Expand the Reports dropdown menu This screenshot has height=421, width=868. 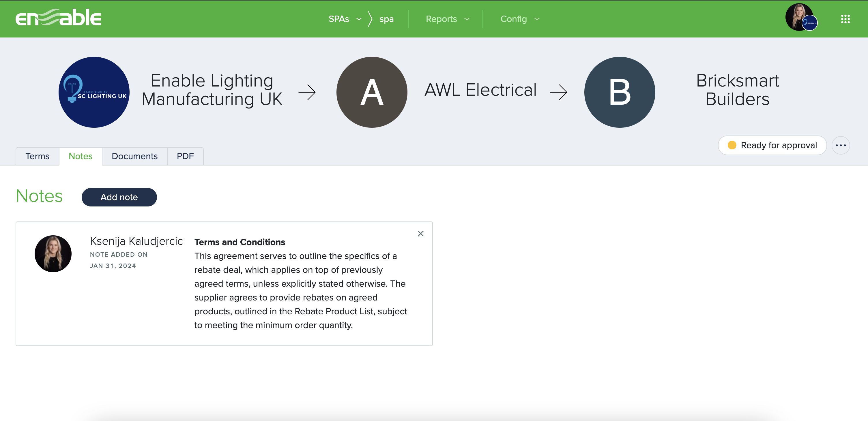click(x=447, y=19)
